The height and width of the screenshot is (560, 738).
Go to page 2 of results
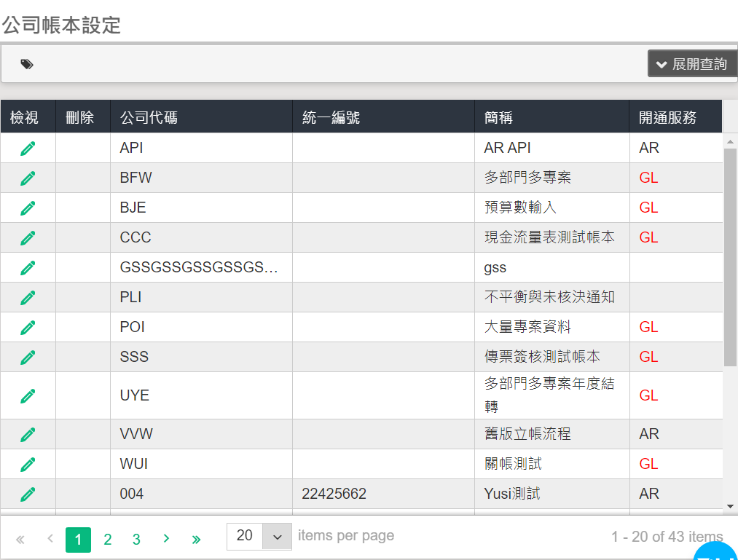click(108, 540)
